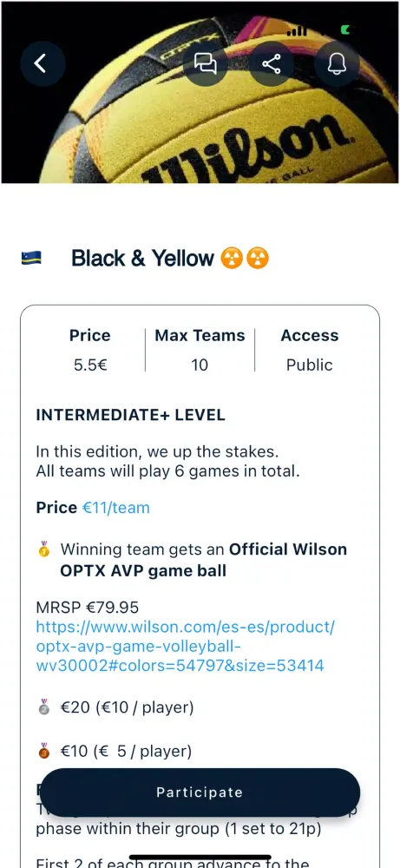Select the Black & Yellow title
This screenshot has width=400, height=868.
coord(142,258)
